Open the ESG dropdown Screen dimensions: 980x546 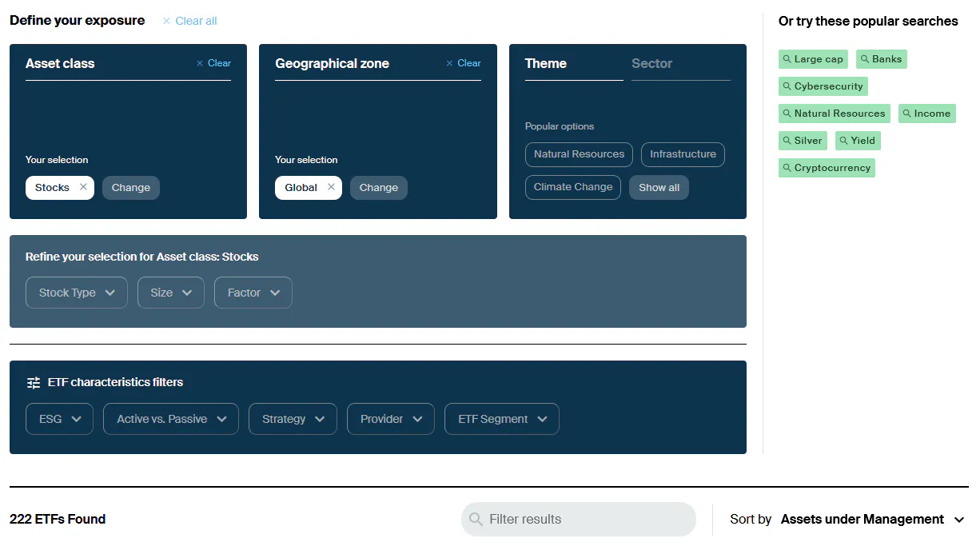coord(59,418)
